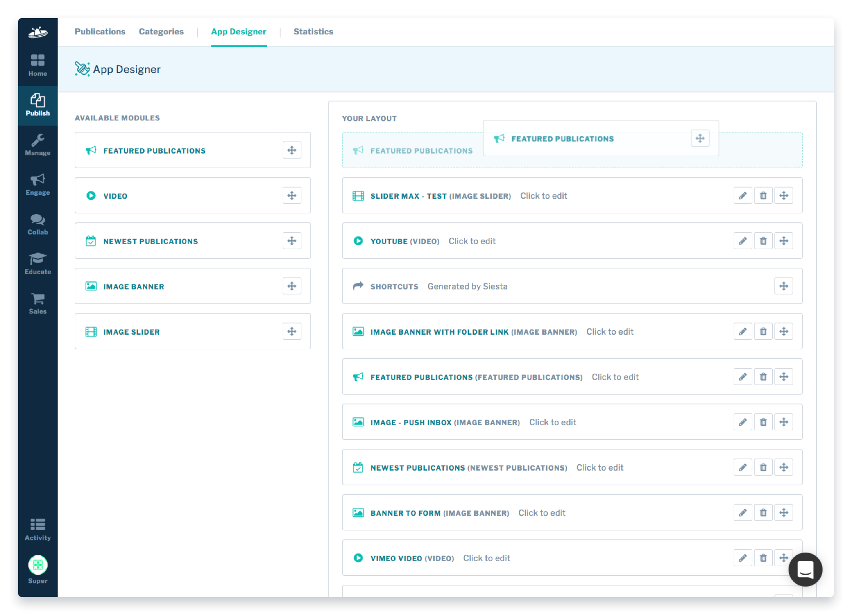Open the Collab section in sidebar
The height and width of the screenshot is (616, 852).
click(38, 224)
